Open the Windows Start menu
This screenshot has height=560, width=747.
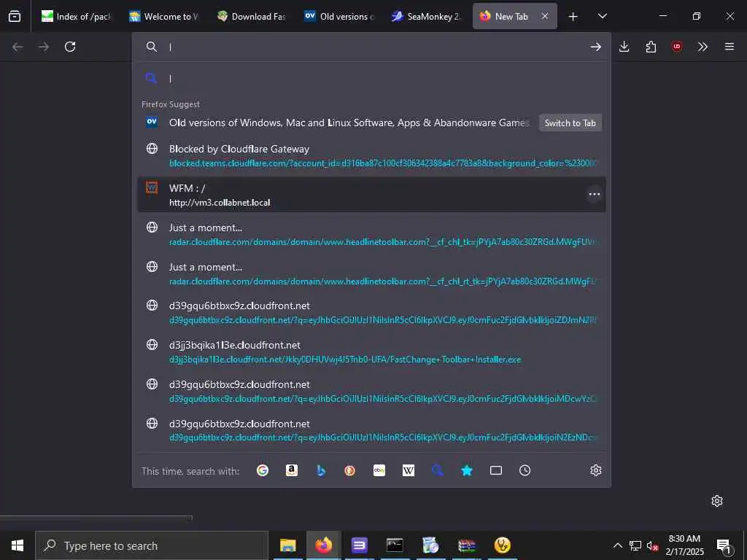pyautogui.click(x=18, y=545)
